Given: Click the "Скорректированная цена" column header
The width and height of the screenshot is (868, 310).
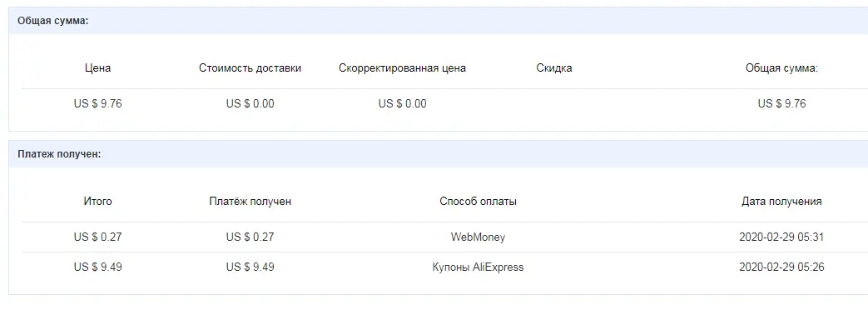Looking at the screenshot, I should pyautogui.click(x=403, y=68).
